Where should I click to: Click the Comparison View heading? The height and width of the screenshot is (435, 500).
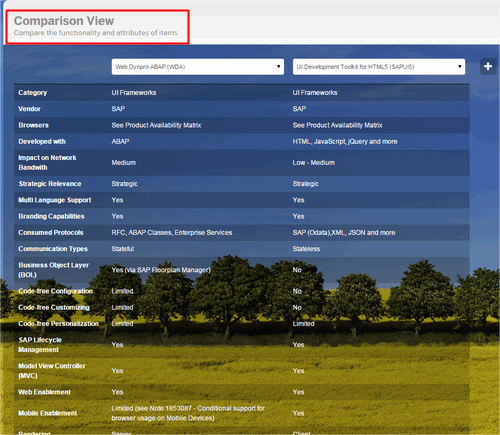click(64, 21)
